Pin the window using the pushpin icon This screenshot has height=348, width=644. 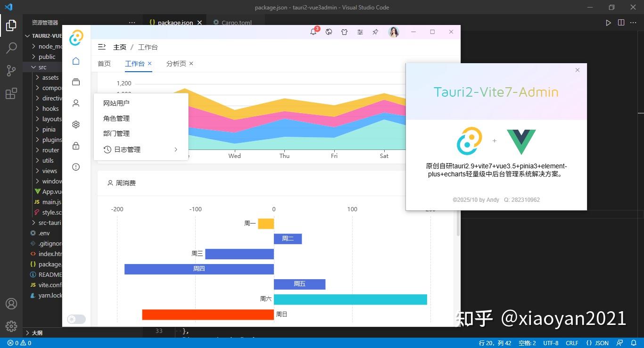pos(375,32)
